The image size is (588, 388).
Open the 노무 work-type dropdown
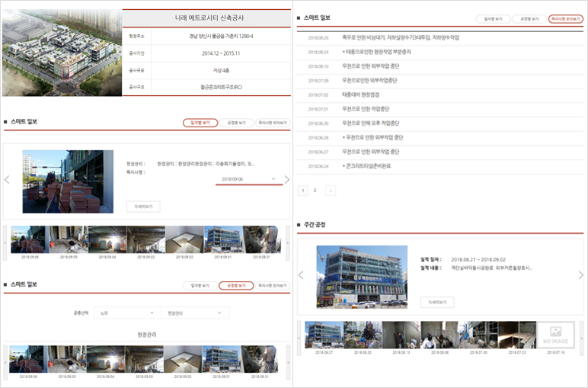[x=127, y=313]
